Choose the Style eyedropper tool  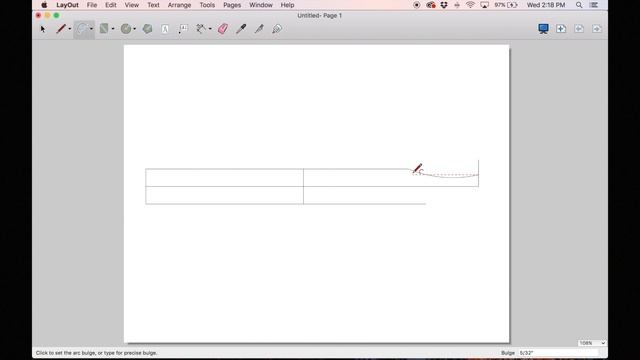click(241, 29)
